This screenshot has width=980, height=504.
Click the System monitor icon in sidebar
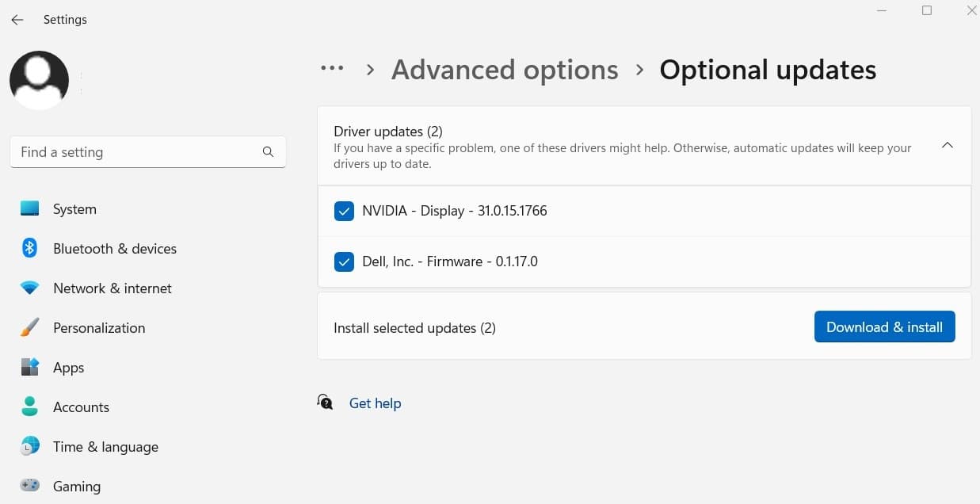(x=29, y=209)
